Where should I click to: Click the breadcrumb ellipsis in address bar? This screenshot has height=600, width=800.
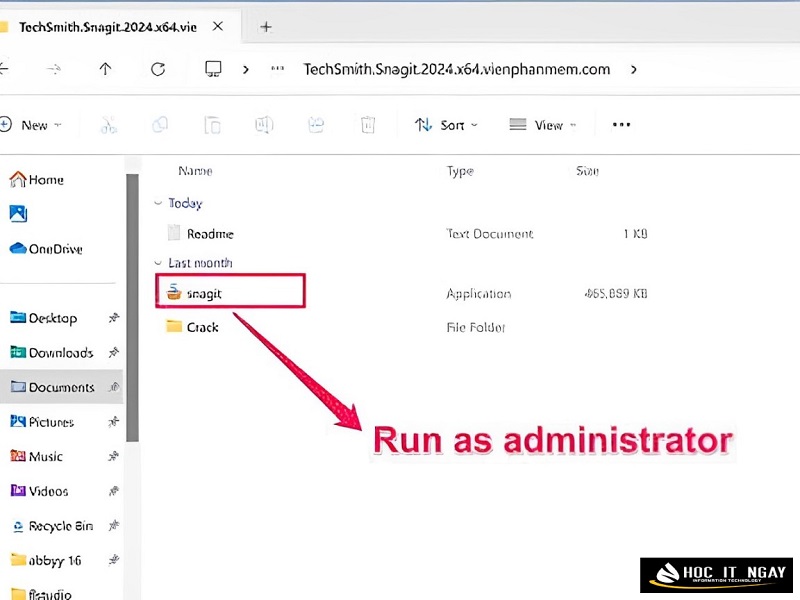[278, 69]
